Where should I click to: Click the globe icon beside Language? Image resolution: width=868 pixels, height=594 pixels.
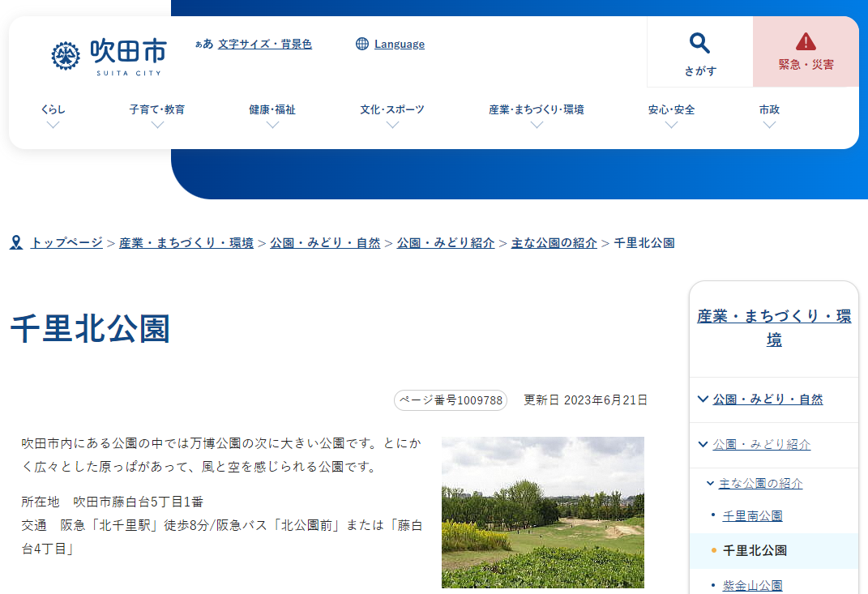(x=362, y=44)
